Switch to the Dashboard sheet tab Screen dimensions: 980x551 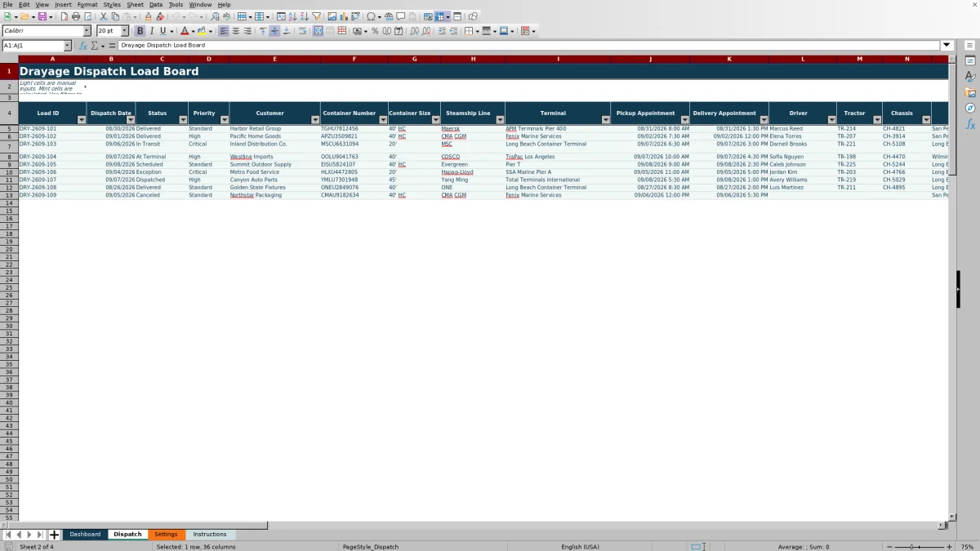point(85,535)
